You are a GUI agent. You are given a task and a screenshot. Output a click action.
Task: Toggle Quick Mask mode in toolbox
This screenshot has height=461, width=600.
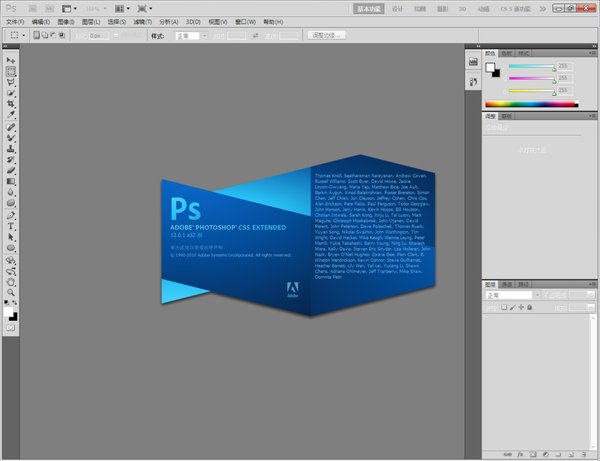tap(11, 326)
